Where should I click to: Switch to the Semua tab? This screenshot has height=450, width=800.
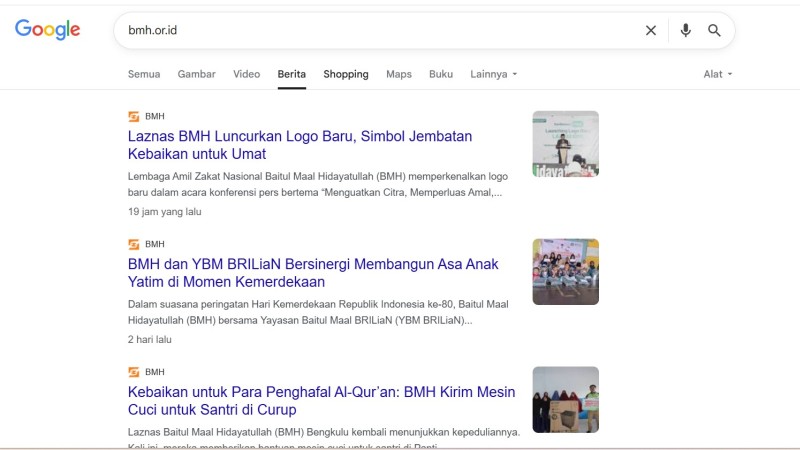144,74
